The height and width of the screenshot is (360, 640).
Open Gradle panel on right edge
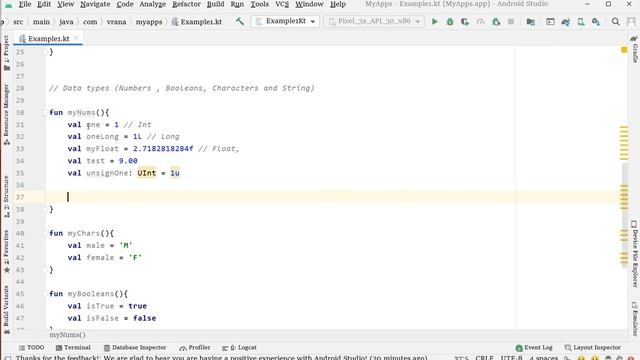(x=634, y=49)
